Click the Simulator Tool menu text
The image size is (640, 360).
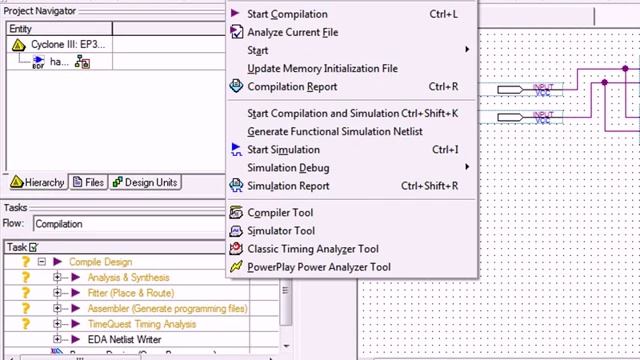tap(281, 231)
